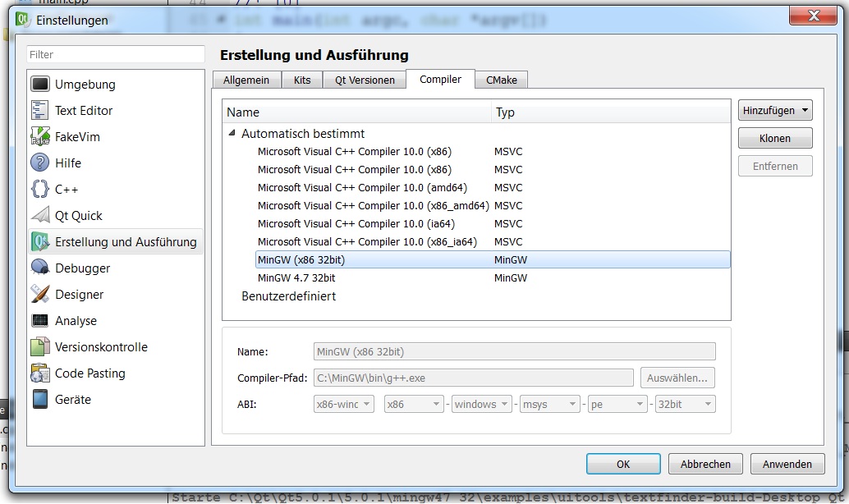The height and width of the screenshot is (504, 849).
Task: Click the Entfernen button
Action: (x=775, y=166)
